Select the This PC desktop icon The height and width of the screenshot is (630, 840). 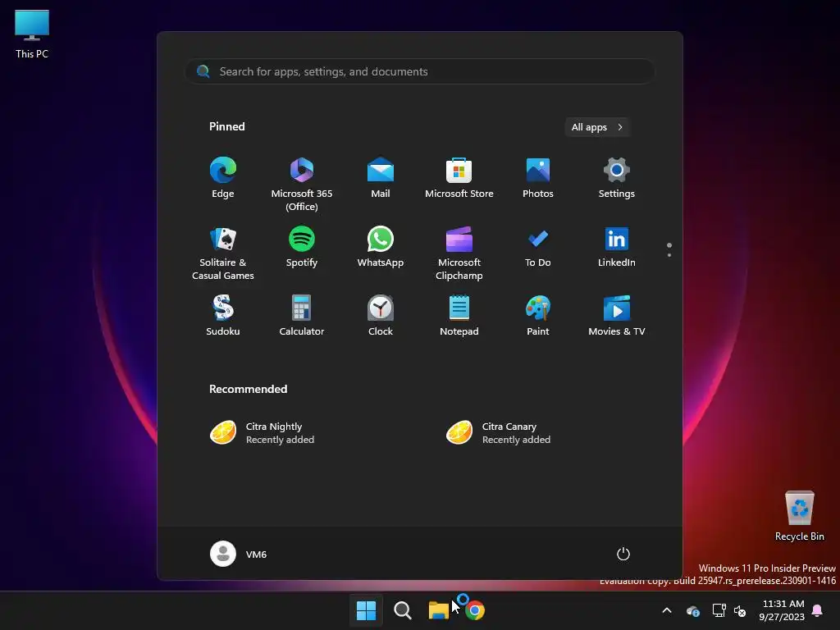pos(32,34)
